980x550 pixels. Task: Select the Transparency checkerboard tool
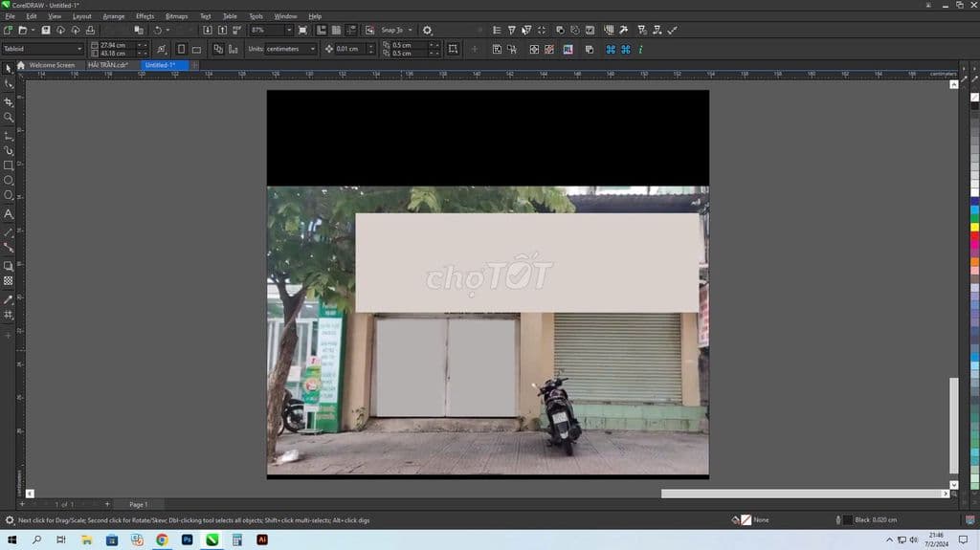[x=8, y=281]
